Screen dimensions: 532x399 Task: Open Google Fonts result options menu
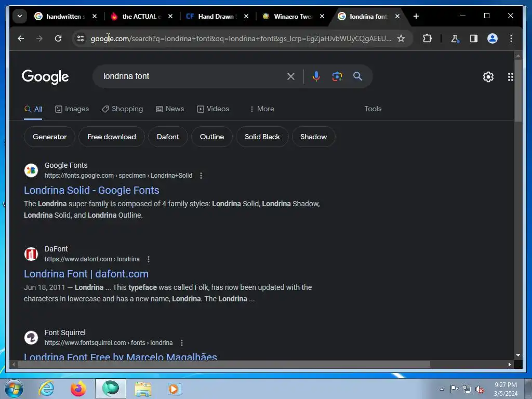pos(201,176)
